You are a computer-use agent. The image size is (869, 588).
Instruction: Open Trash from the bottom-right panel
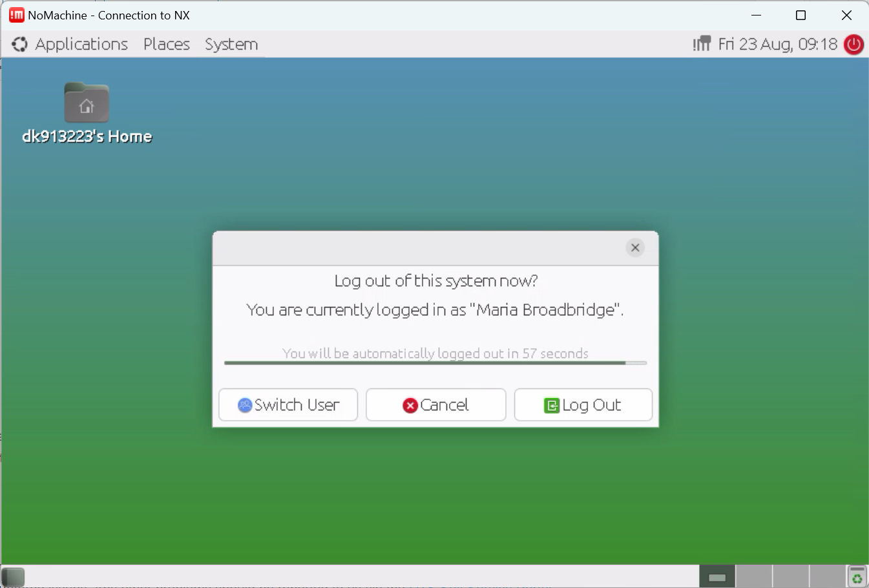[x=858, y=576]
